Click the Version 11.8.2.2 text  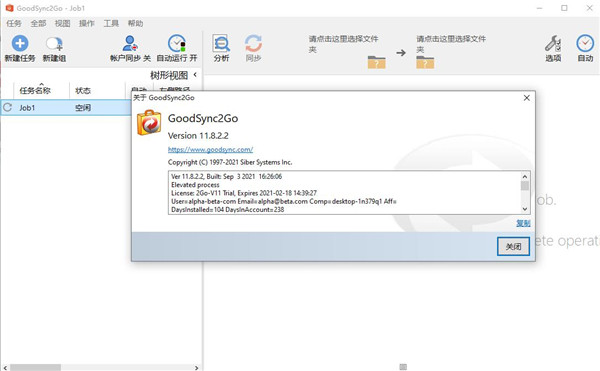198,135
